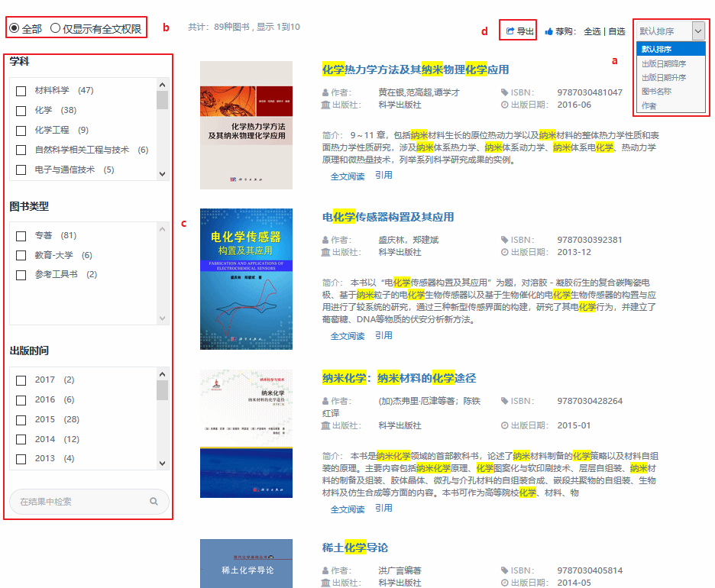Tick the 专著 book type checkbox
The width and height of the screenshot is (715, 588).
point(21,236)
